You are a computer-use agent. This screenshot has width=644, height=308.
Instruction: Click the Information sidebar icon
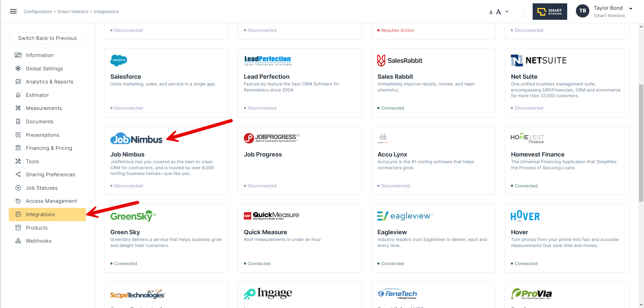pyautogui.click(x=18, y=55)
